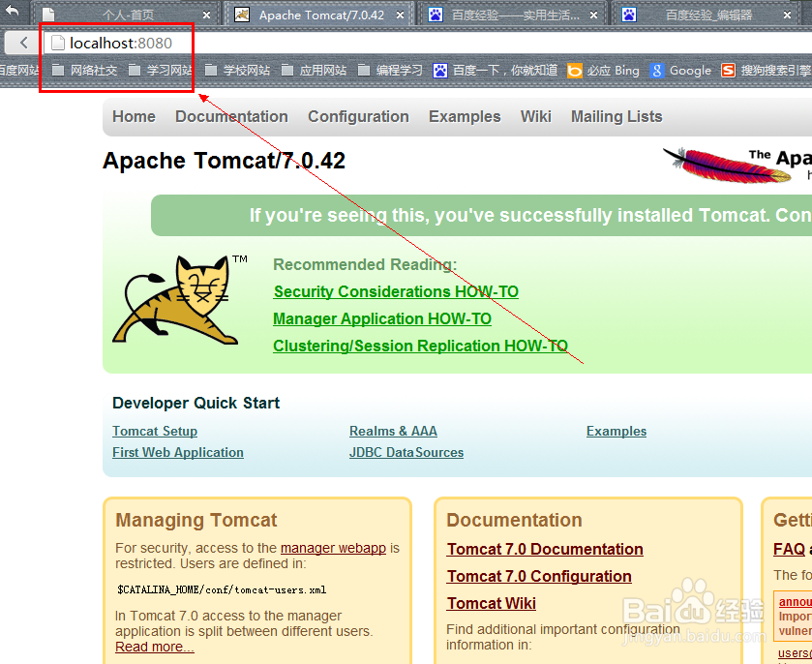Open the 编程学习 bookmark folder

tap(391, 71)
